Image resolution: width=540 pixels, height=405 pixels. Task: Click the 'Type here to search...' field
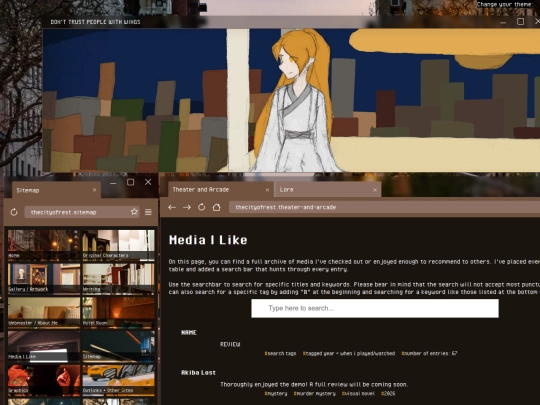375,308
